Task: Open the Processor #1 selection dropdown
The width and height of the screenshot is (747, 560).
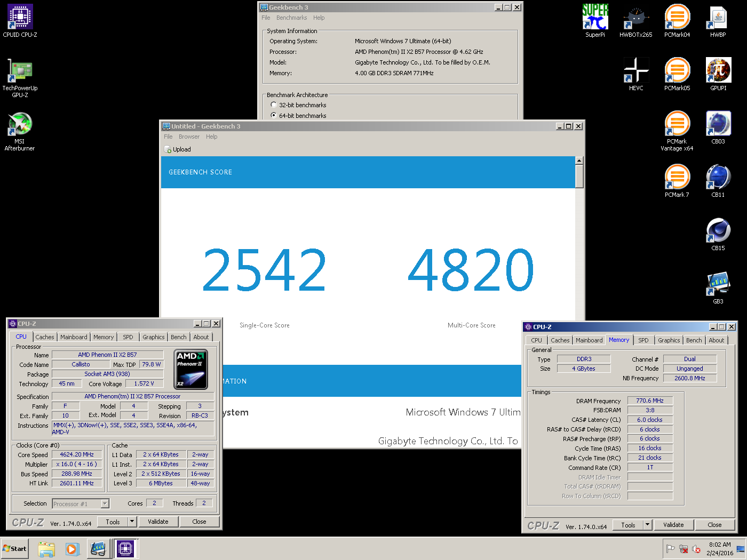Action: pyautogui.click(x=81, y=503)
